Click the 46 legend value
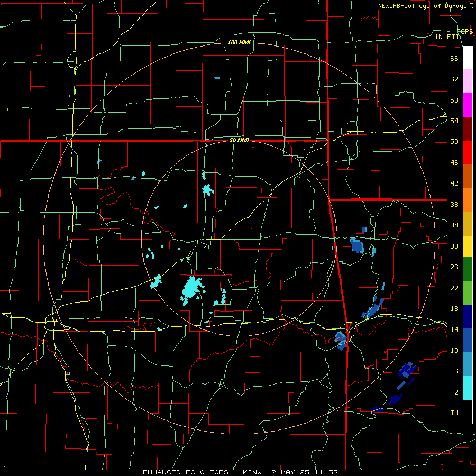Viewport: 476px width, 476px height. [454, 163]
